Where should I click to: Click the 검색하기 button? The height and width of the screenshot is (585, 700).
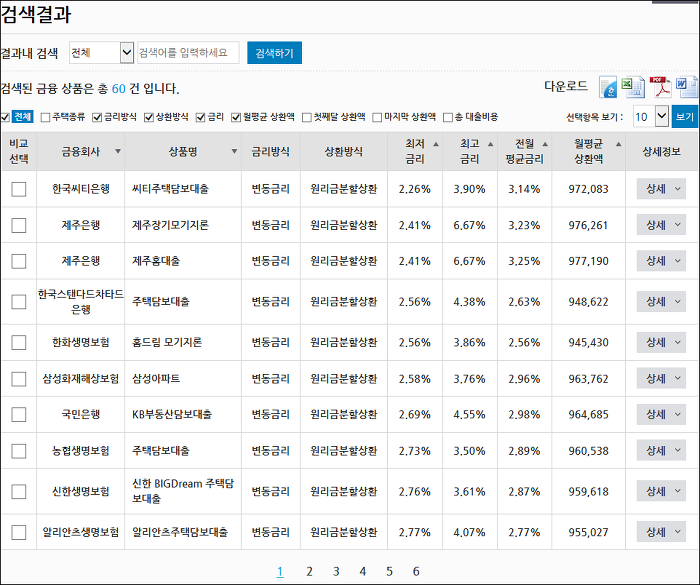(x=275, y=53)
